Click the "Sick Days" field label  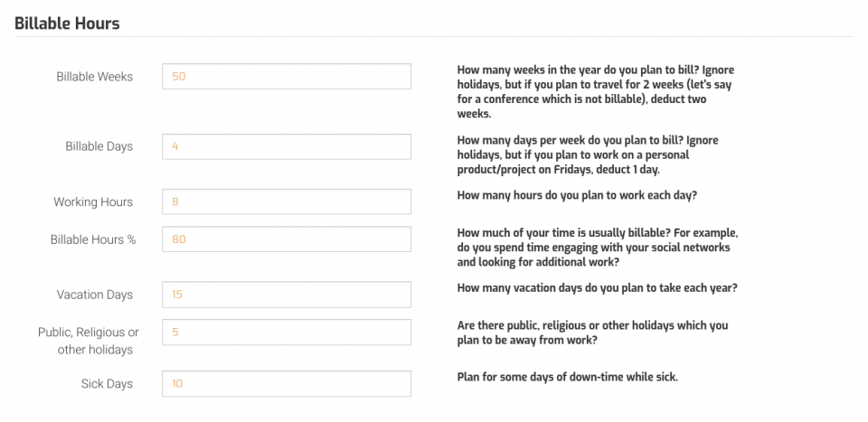point(107,384)
